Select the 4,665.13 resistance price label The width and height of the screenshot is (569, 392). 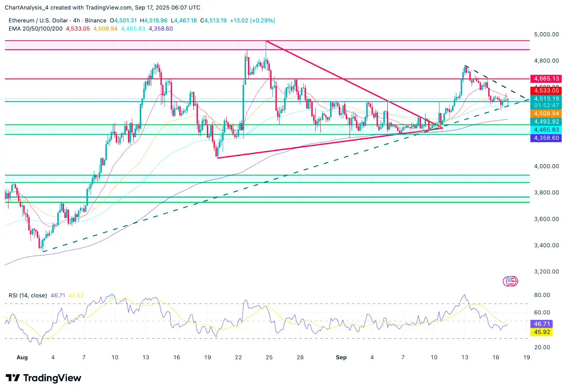coord(546,79)
